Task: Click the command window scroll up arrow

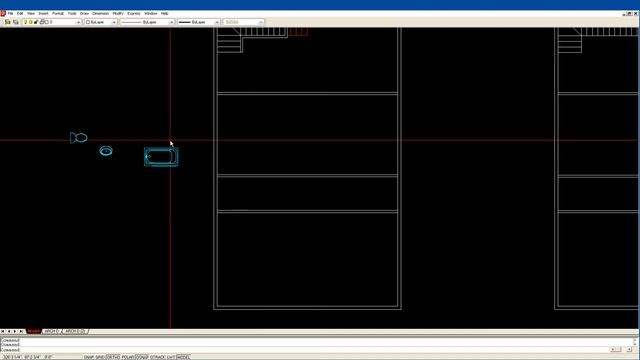Action: pyautogui.click(x=635, y=340)
